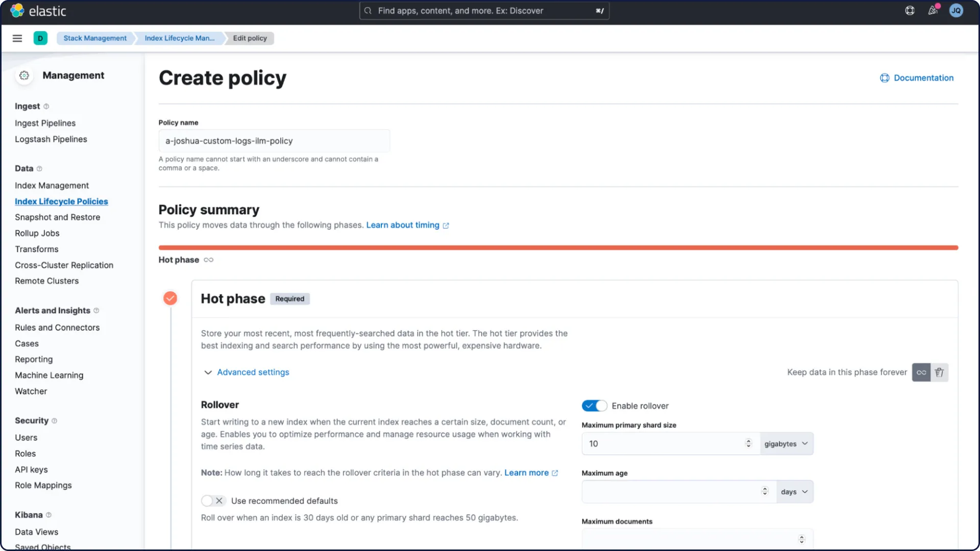
Task: Open Logstash Pipelines in sidebar
Action: point(51,139)
